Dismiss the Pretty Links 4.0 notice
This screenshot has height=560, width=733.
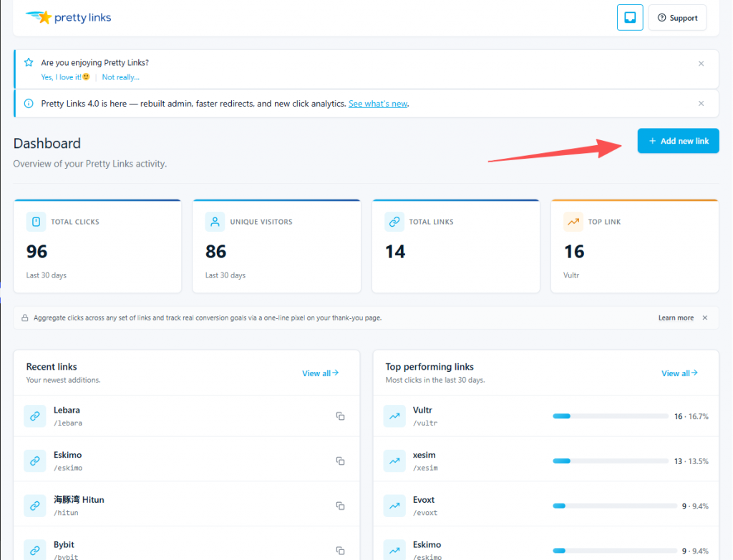point(701,103)
